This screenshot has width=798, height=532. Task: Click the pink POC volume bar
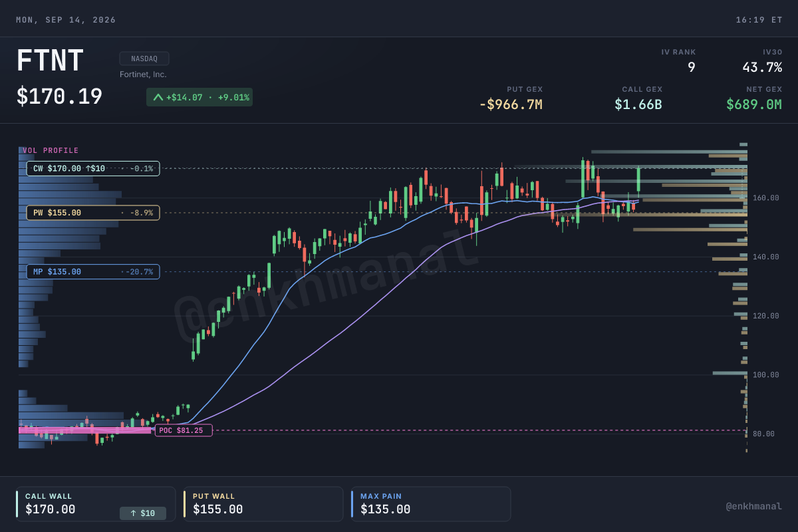point(85,430)
